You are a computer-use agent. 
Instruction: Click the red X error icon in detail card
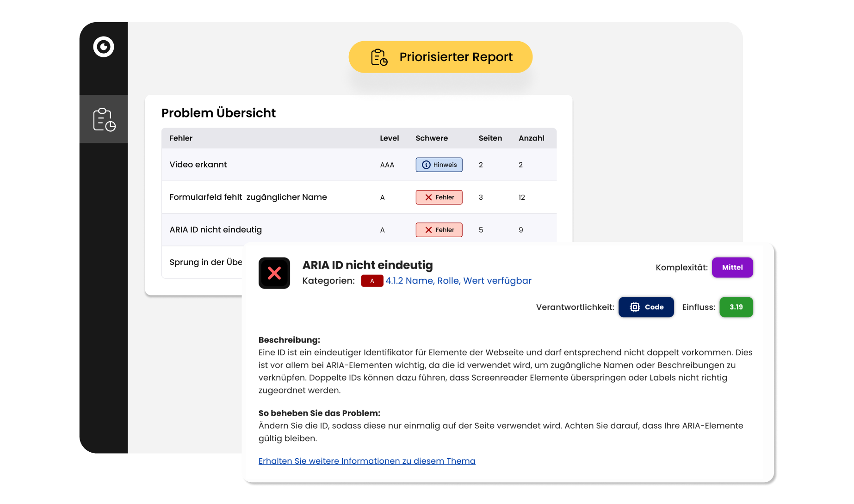coord(274,273)
